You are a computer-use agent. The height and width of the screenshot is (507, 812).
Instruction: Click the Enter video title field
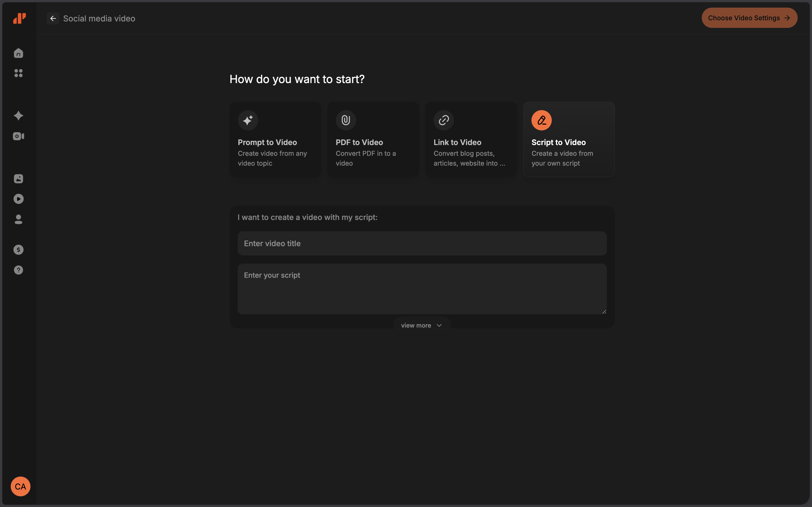coord(422,243)
